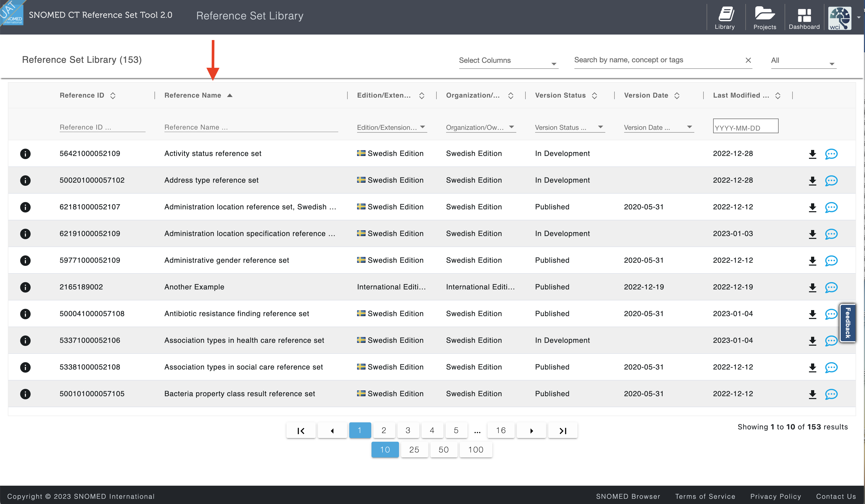This screenshot has width=865, height=504.
Task: Open Privacy Policy link
Action: point(775,496)
